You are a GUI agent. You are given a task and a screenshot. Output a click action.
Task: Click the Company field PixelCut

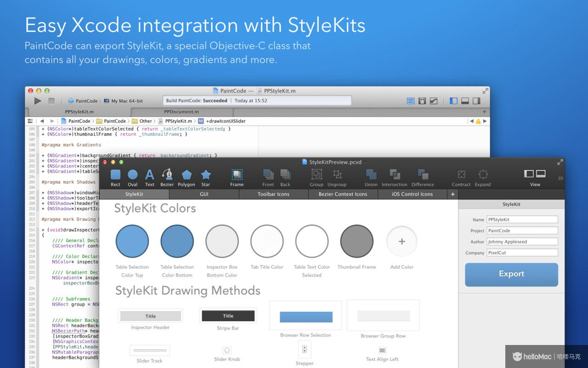(x=522, y=253)
